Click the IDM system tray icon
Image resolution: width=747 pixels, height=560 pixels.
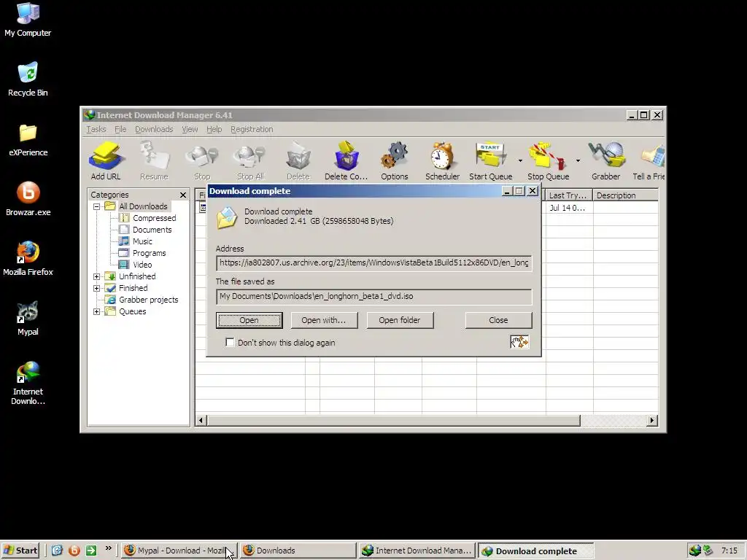point(695,551)
